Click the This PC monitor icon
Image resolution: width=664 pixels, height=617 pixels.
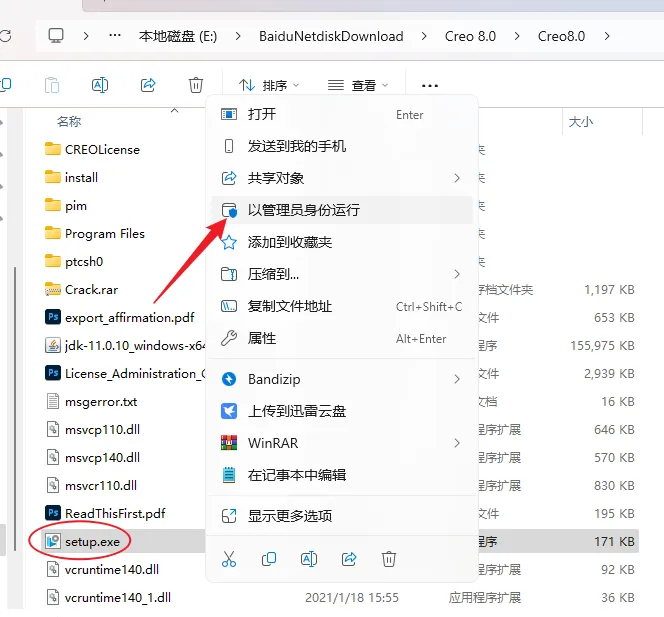pyautogui.click(x=56, y=36)
